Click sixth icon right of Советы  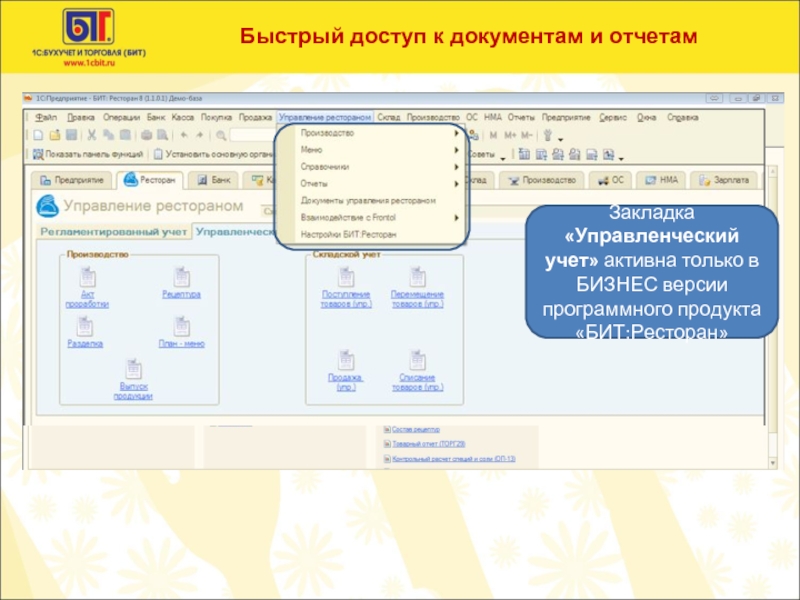608,154
